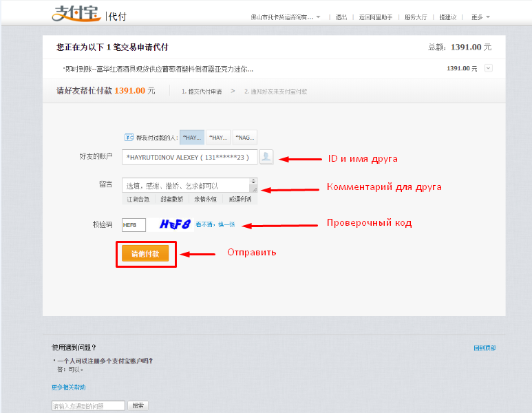Select the *NAG... previous payer chip
Screen dimensions: 532x413
point(244,137)
